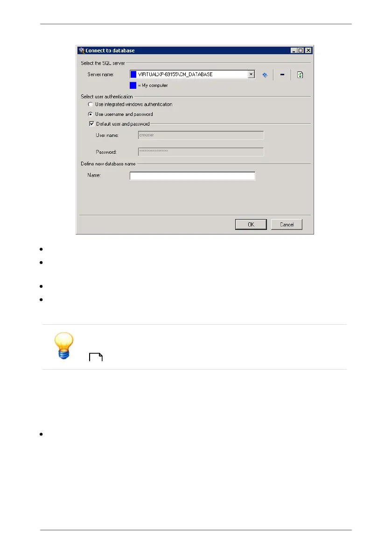Remove selected server with minus icon
392x556 pixels.
(x=282, y=74)
